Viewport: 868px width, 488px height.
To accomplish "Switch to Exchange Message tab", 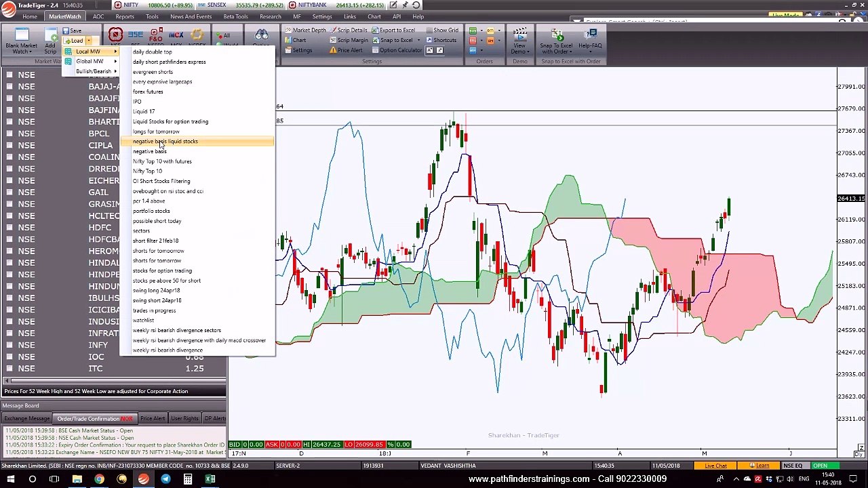I will pos(27,418).
